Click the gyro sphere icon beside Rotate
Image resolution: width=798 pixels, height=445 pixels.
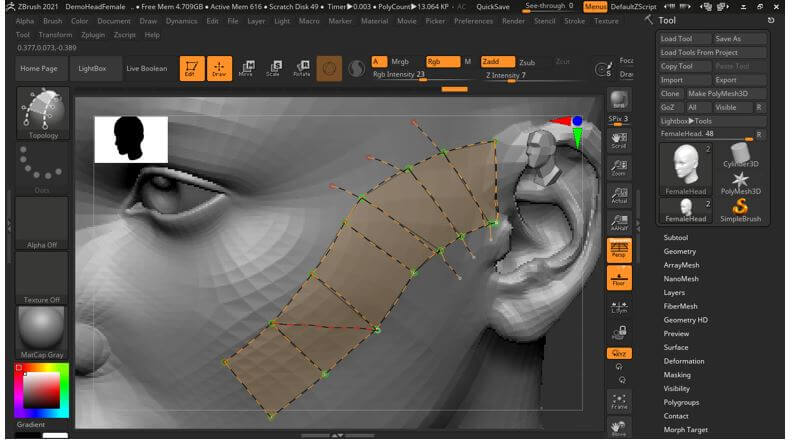click(x=329, y=68)
